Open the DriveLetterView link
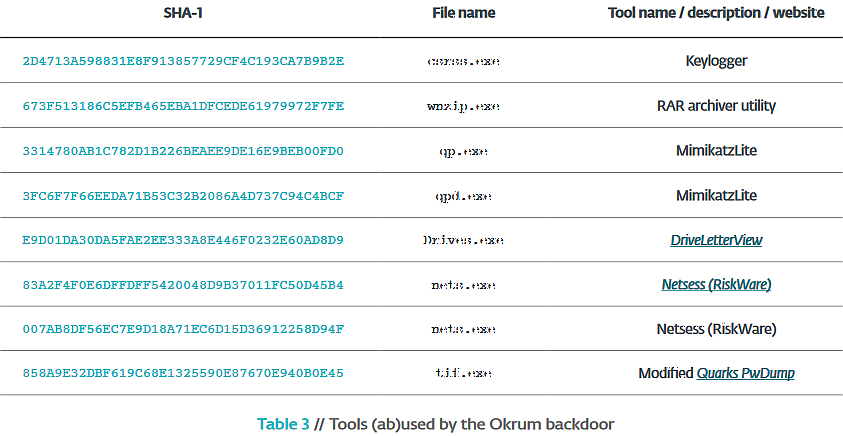 (x=716, y=240)
